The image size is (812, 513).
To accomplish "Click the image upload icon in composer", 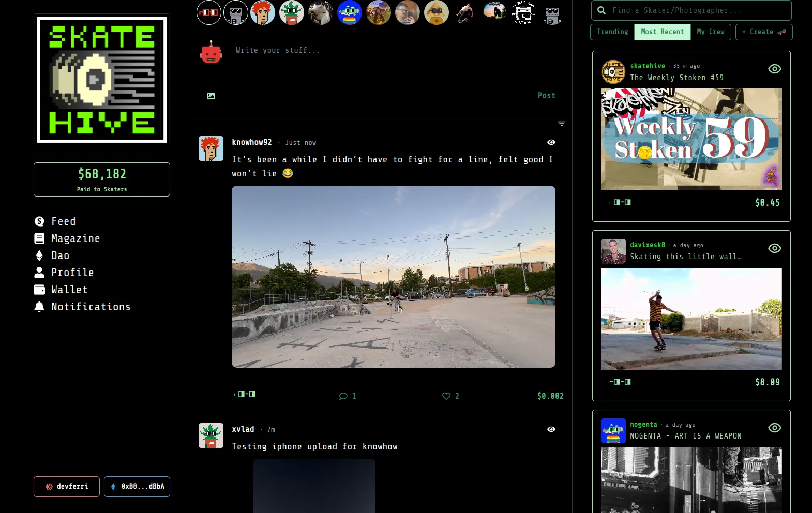I will point(211,96).
